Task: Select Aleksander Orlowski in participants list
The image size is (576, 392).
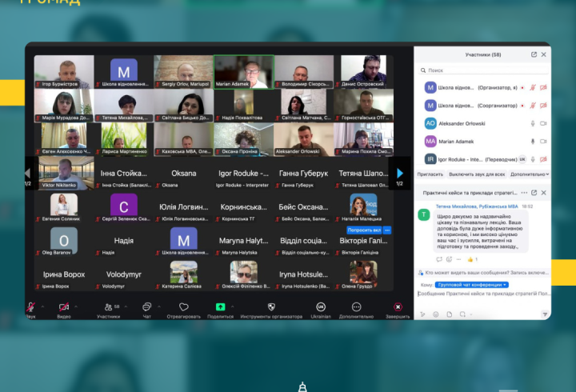Action: point(483,123)
